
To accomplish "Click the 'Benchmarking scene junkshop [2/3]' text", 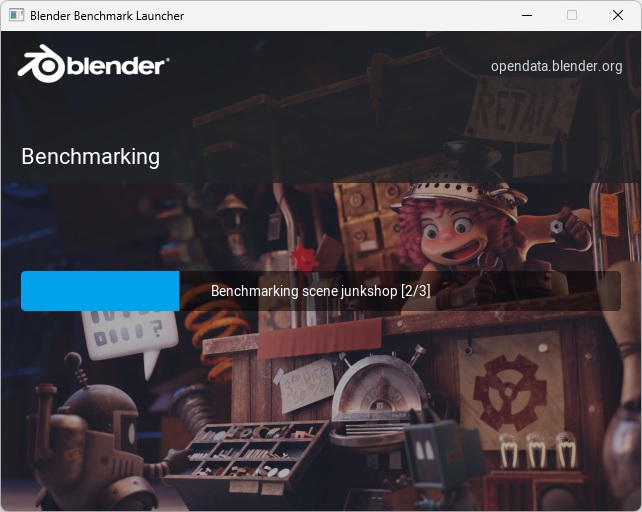I will coord(321,291).
